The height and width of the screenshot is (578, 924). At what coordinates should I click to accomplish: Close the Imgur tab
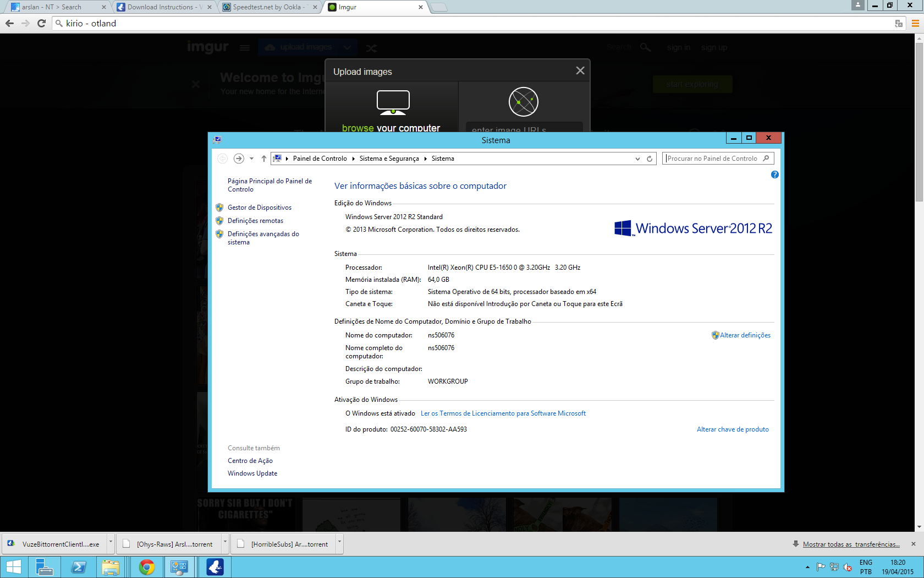(x=421, y=7)
